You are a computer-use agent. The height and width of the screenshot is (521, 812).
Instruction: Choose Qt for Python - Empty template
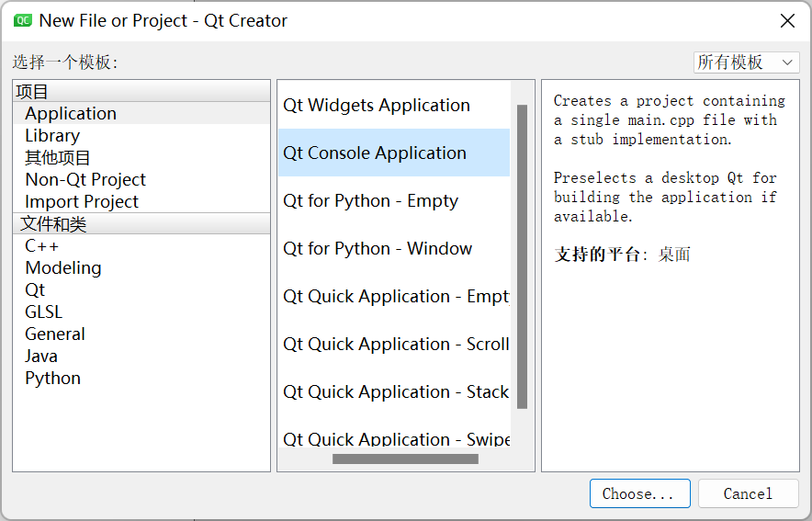[394, 200]
